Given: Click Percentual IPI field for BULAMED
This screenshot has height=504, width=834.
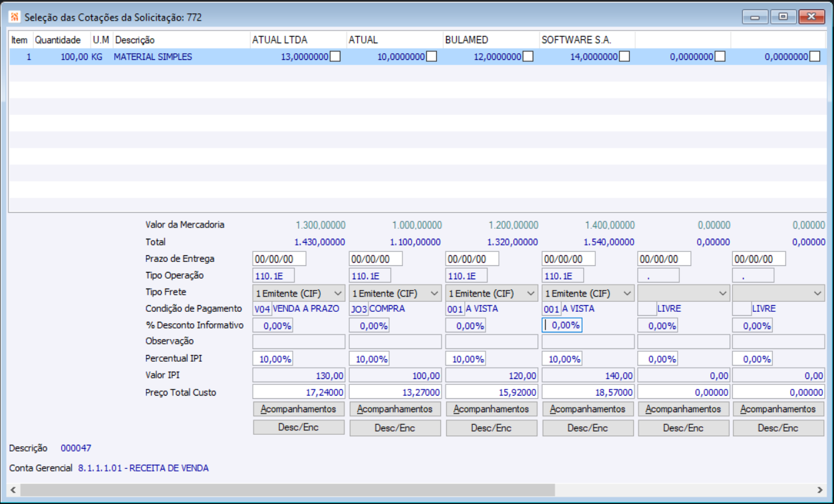Looking at the screenshot, I should (x=466, y=359).
